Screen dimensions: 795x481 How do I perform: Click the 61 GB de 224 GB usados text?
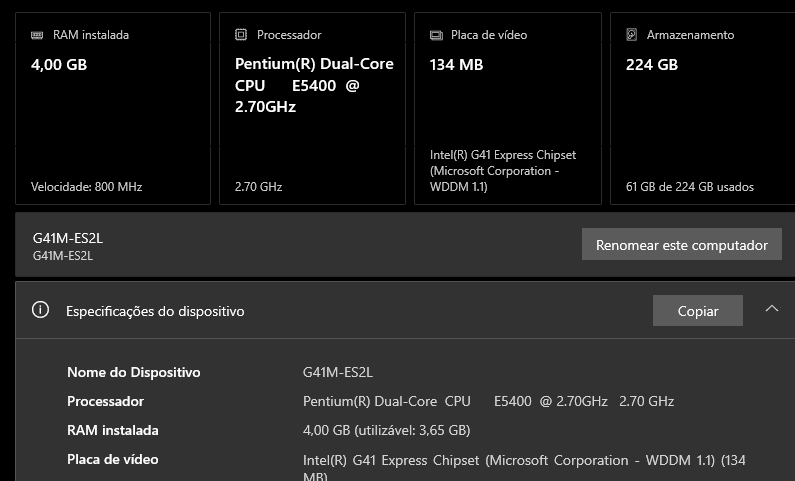[690, 187]
